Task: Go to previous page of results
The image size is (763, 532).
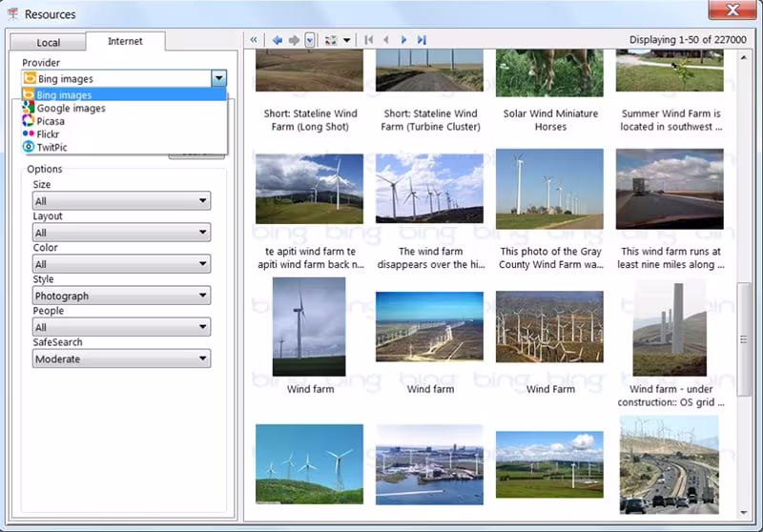Action: pyautogui.click(x=386, y=40)
